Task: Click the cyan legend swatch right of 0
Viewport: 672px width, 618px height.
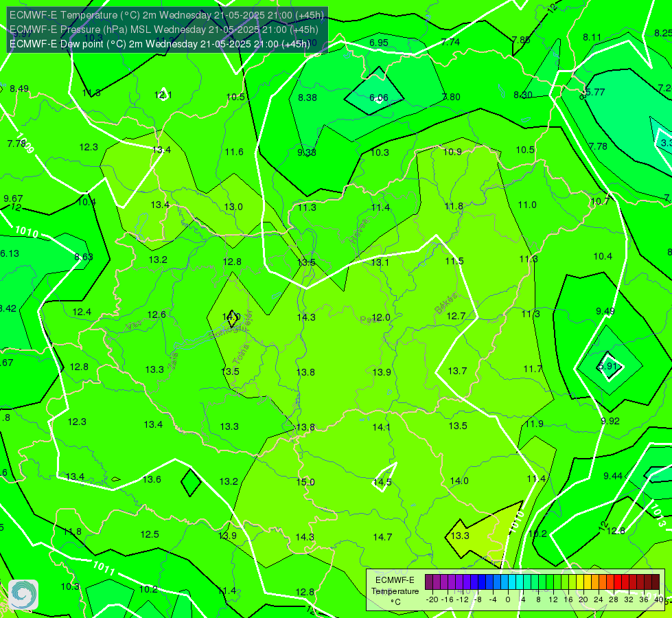Action: (x=512, y=582)
